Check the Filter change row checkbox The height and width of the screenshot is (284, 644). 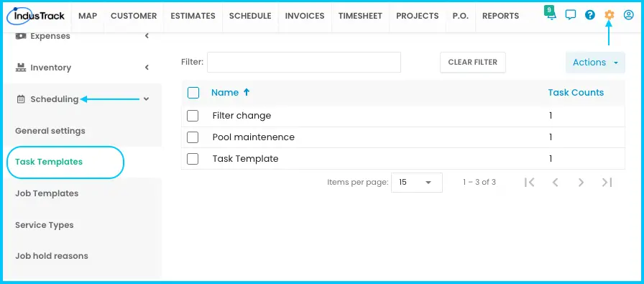point(193,116)
